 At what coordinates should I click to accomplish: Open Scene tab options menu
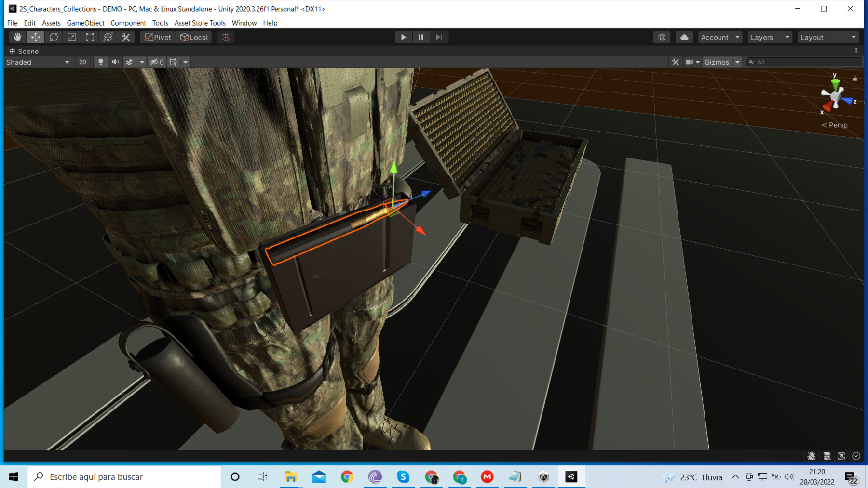(x=856, y=51)
